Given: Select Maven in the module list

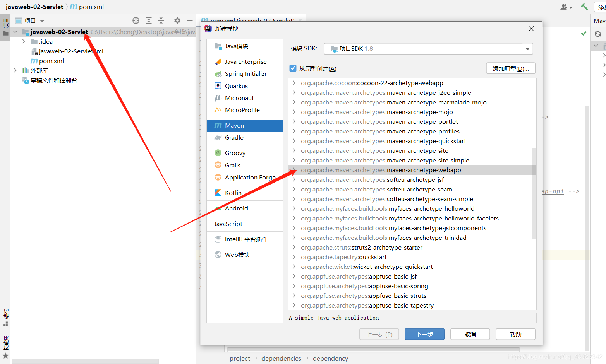Looking at the screenshot, I should click(x=245, y=125).
